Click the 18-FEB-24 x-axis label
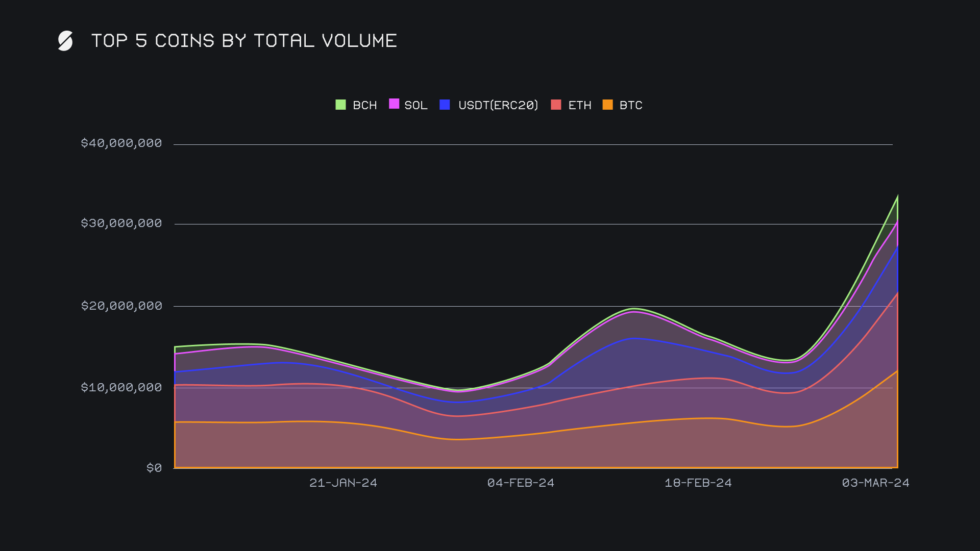This screenshot has width=980, height=551. [698, 483]
